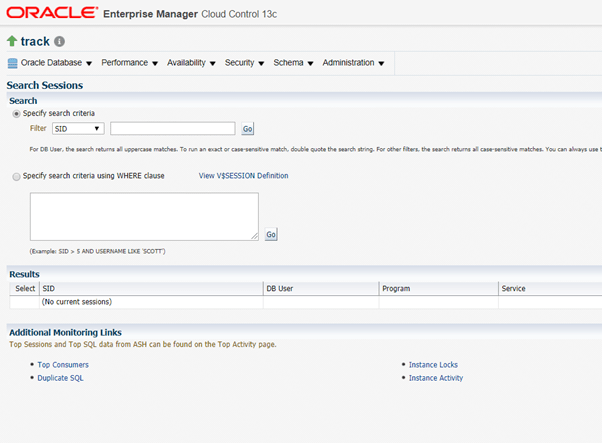Click the info icon beside track
Screen dimensions: 602x443
(x=59, y=42)
